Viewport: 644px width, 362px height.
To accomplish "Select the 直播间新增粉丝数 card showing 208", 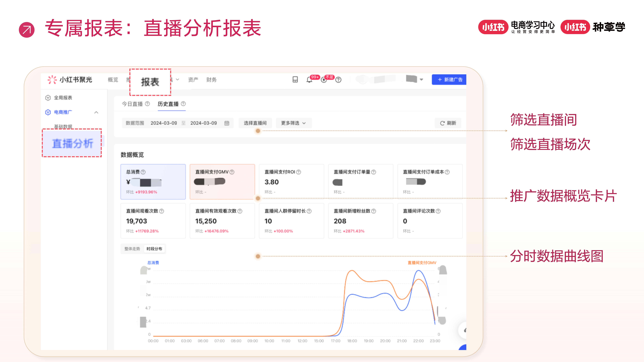I will pyautogui.click(x=361, y=221).
